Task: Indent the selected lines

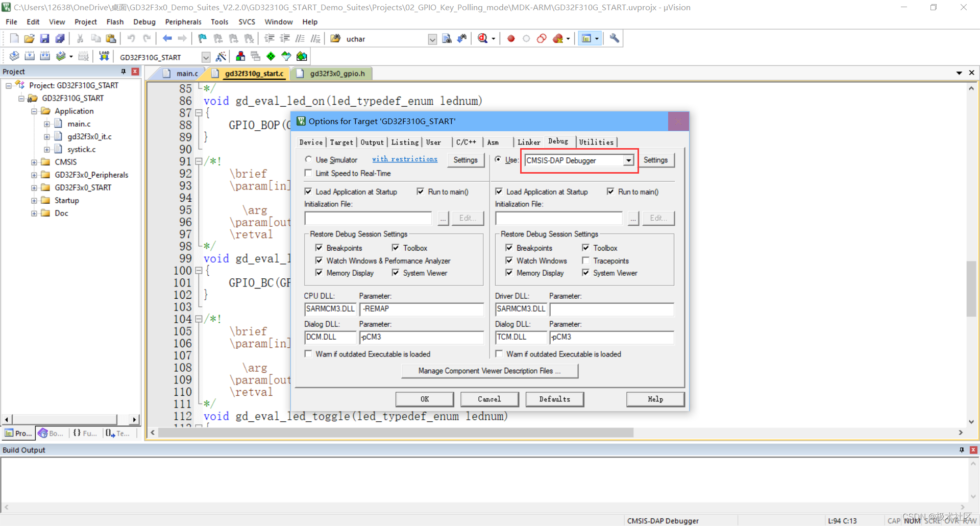Action: point(269,38)
